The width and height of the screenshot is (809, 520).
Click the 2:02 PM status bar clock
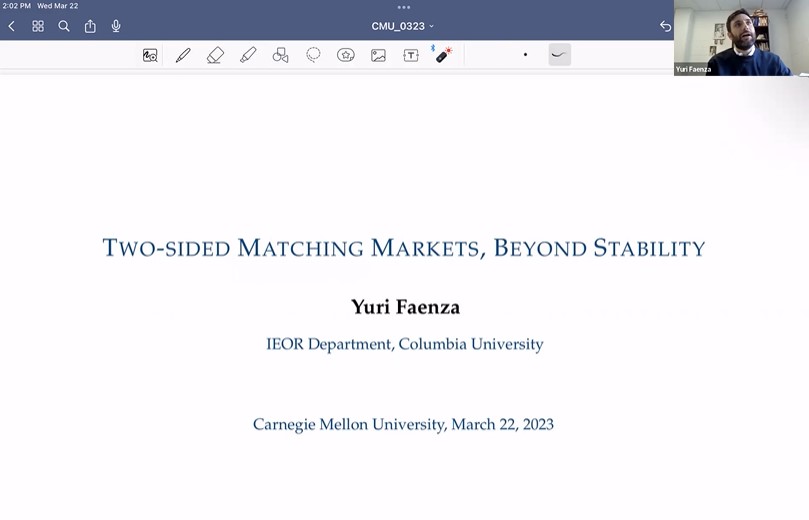[17, 6]
